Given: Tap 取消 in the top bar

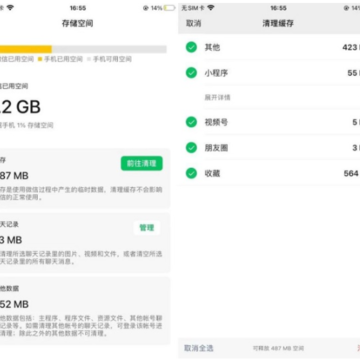Looking at the screenshot, I should [193, 23].
